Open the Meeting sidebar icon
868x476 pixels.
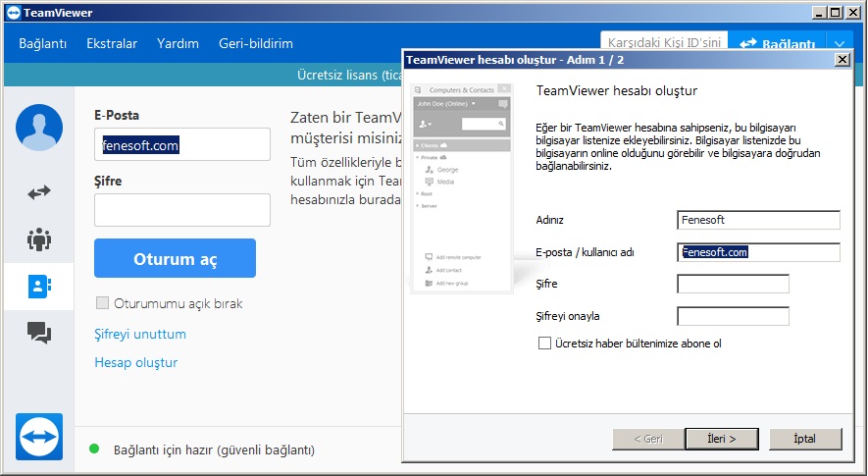[x=39, y=239]
